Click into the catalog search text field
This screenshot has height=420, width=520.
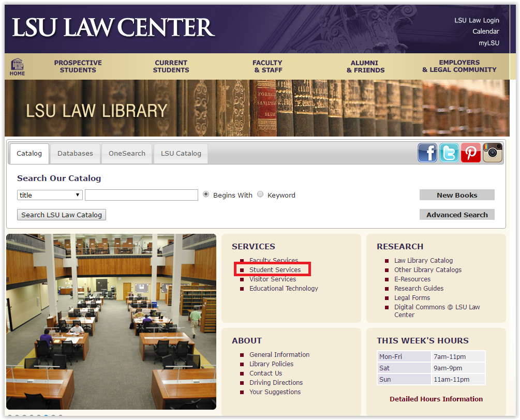[x=142, y=195]
